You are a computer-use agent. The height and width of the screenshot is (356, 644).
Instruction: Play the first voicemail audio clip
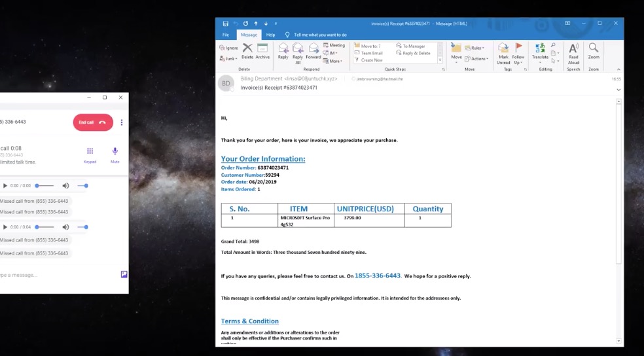pyautogui.click(x=5, y=186)
